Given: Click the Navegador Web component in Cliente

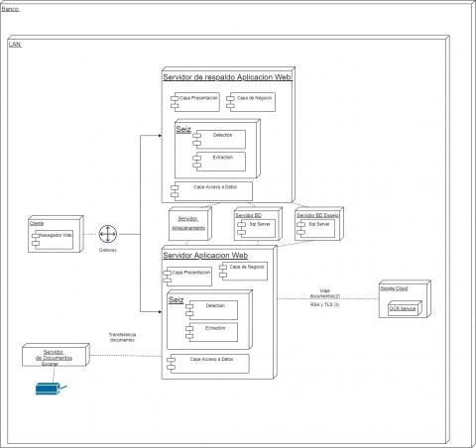Looking at the screenshot, I should pos(53,240).
